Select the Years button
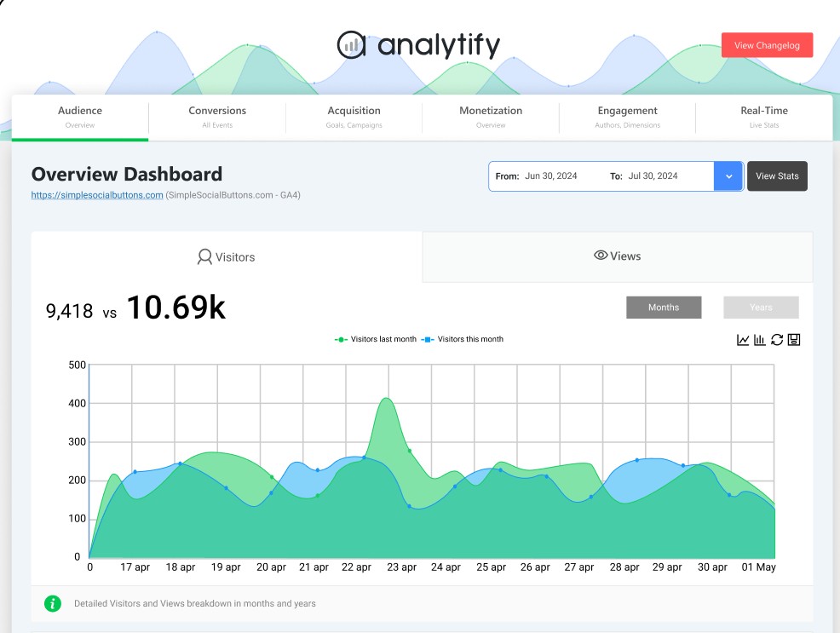The image size is (840, 633). [761, 308]
